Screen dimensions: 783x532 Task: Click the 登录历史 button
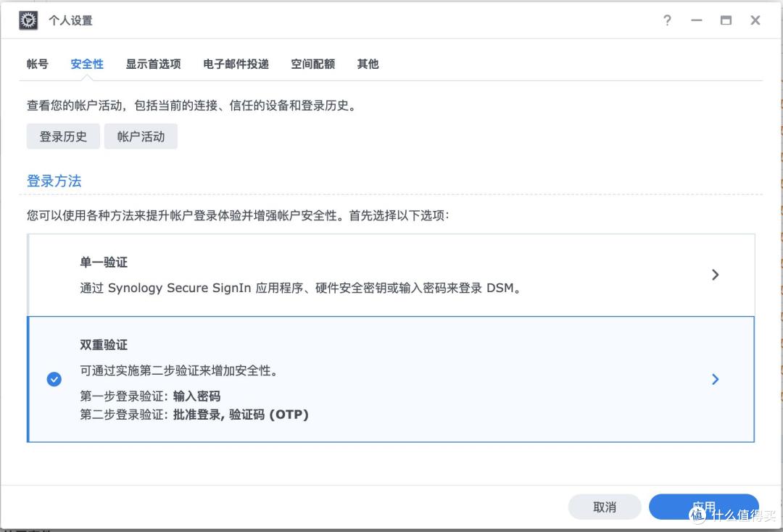(63, 136)
